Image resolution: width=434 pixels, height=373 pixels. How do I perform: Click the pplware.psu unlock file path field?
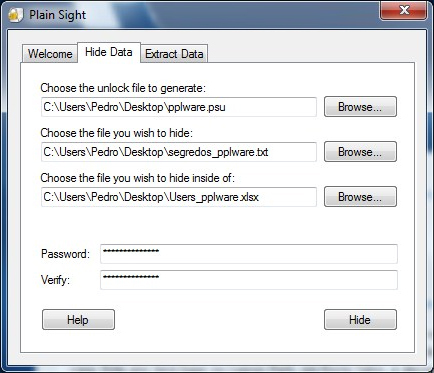(179, 107)
